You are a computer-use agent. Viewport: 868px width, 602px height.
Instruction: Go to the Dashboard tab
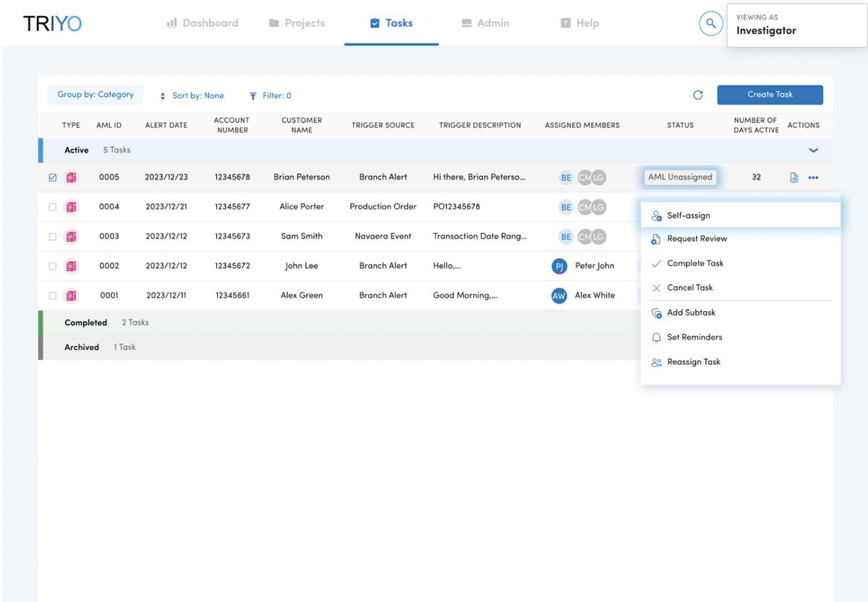point(202,23)
